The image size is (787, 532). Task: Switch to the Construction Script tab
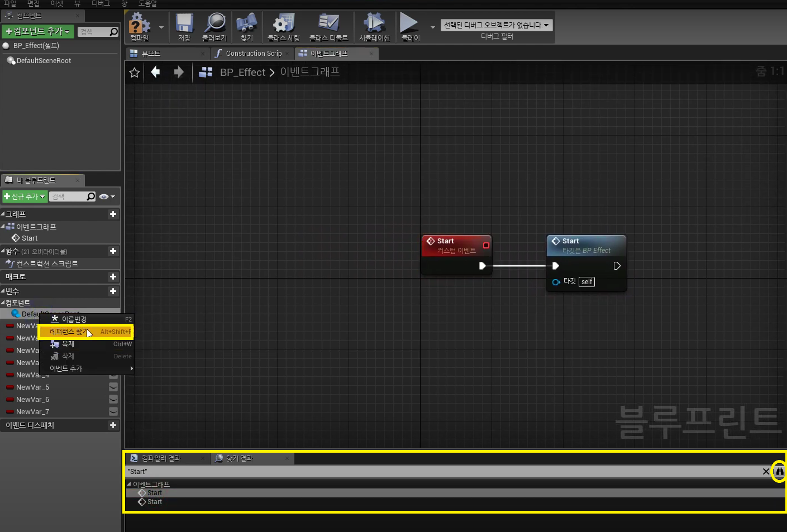pyautogui.click(x=253, y=54)
